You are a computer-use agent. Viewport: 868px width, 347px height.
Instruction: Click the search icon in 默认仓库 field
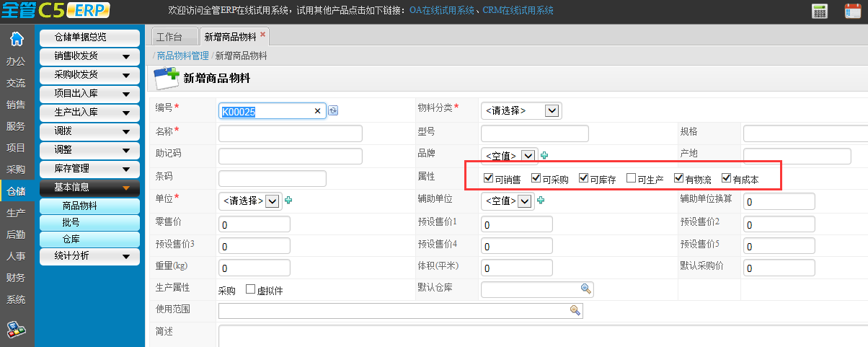pyautogui.click(x=586, y=289)
